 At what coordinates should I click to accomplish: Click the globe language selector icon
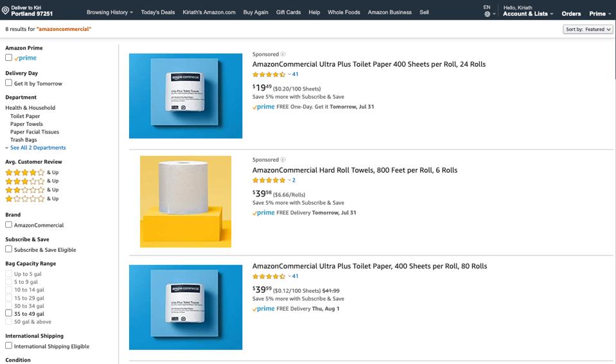tap(487, 14)
